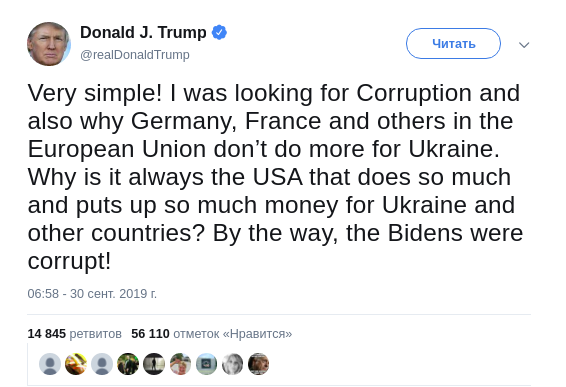Screen dimensions: 566x387
Task: Click the Читать follow button
Action: pos(453,44)
